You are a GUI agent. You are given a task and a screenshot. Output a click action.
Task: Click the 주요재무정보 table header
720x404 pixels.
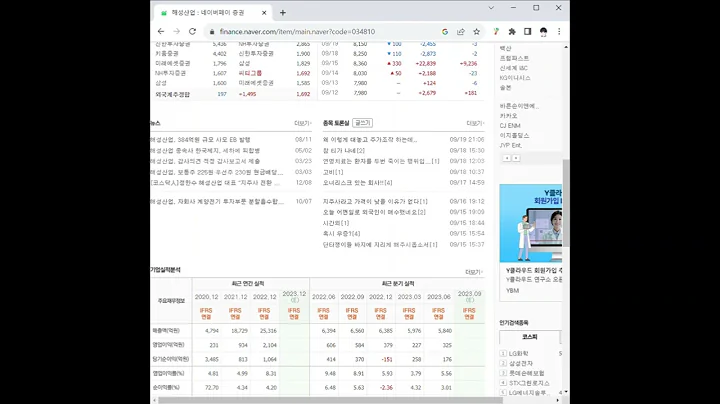click(171, 301)
